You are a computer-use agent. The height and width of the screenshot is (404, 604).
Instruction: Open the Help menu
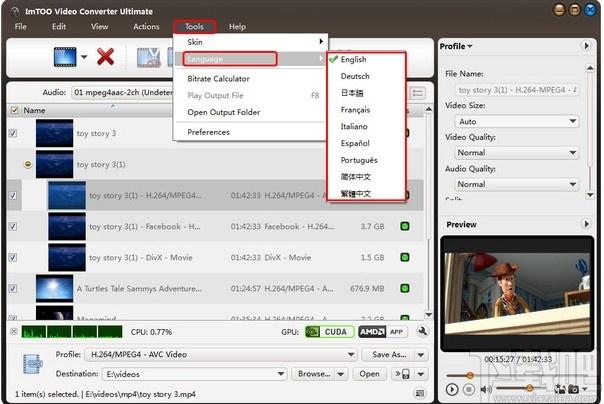(x=237, y=27)
